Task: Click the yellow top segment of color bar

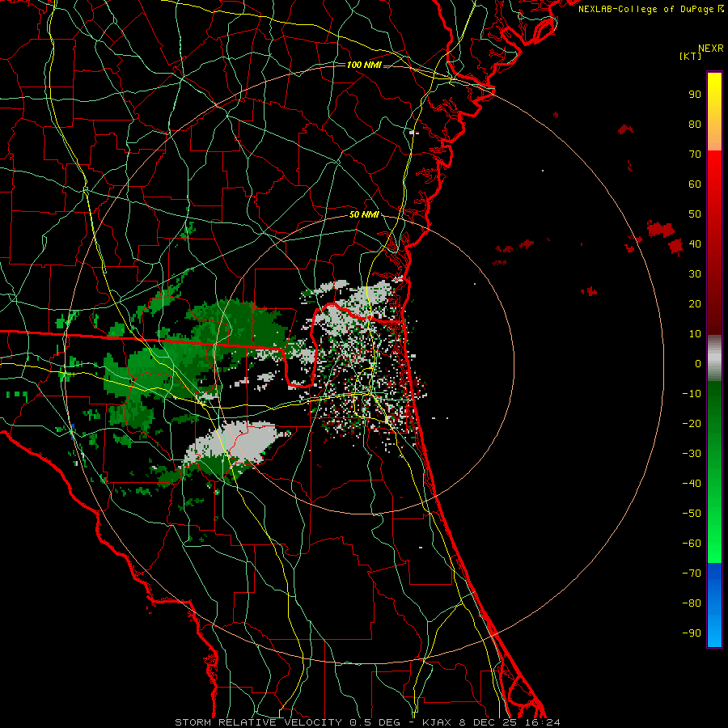Action: 714,112
